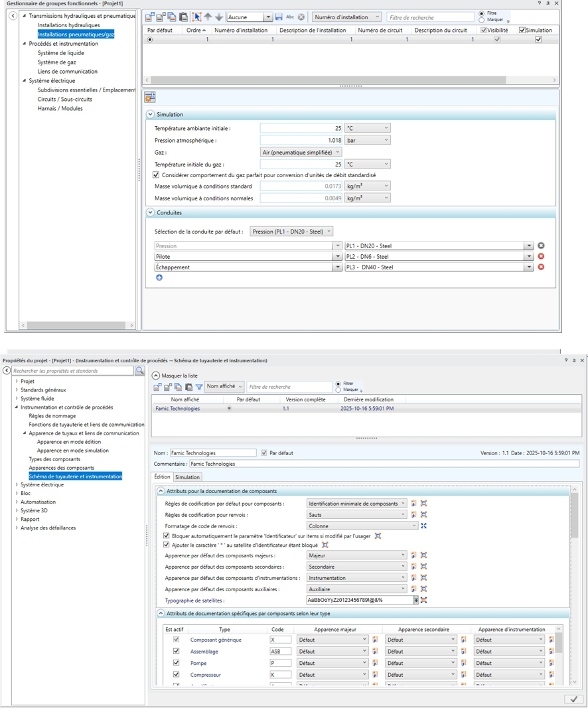
Task: Click the save icon in installations toolbar
Action: coord(279,17)
